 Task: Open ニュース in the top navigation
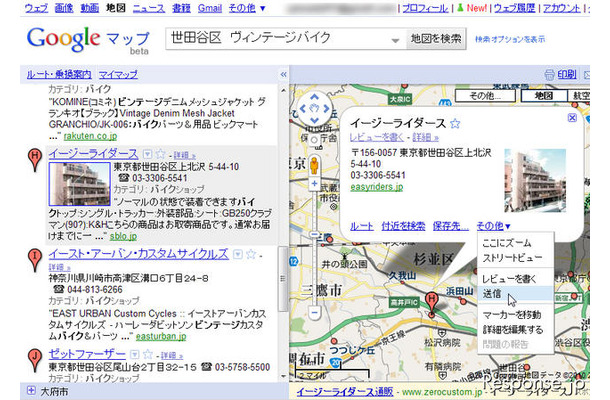pyautogui.click(x=149, y=8)
